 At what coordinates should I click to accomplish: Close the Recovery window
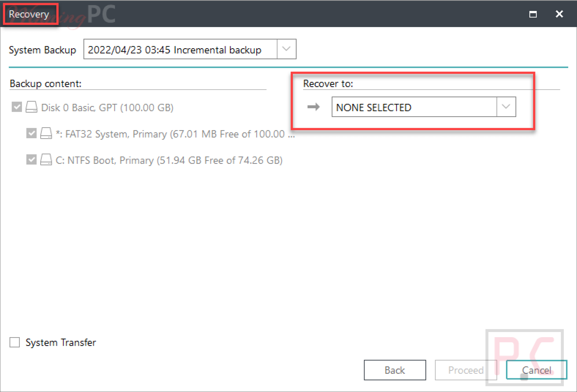[x=559, y=14]
